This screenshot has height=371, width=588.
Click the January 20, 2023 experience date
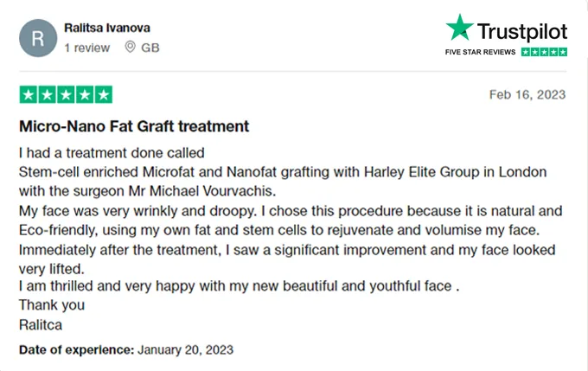[185, 349]
